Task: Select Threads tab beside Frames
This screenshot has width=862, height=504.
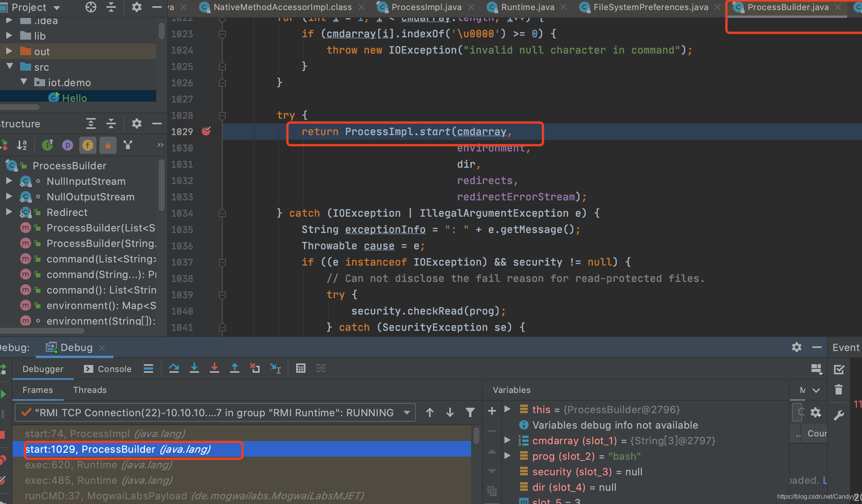Action: coord(90,390)
